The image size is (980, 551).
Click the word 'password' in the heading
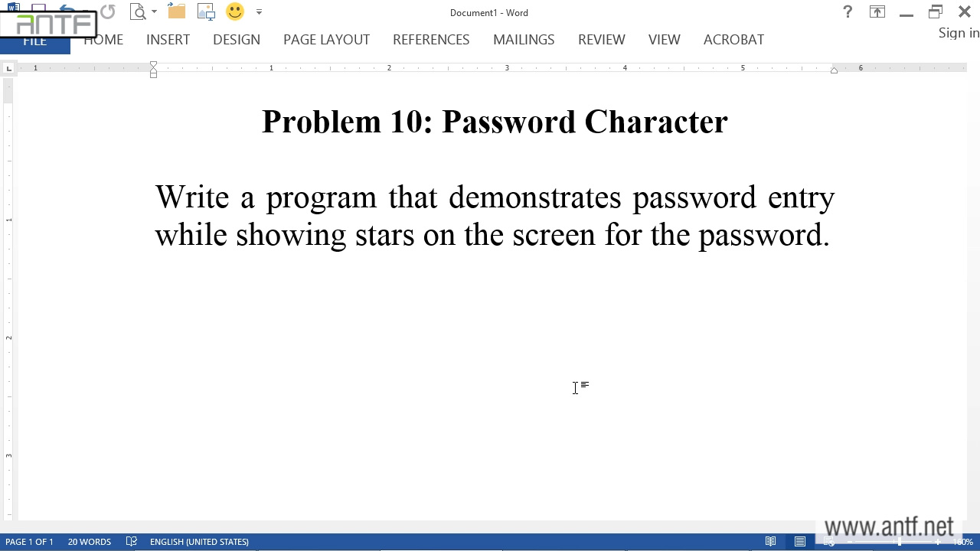(x=508, y=122)
